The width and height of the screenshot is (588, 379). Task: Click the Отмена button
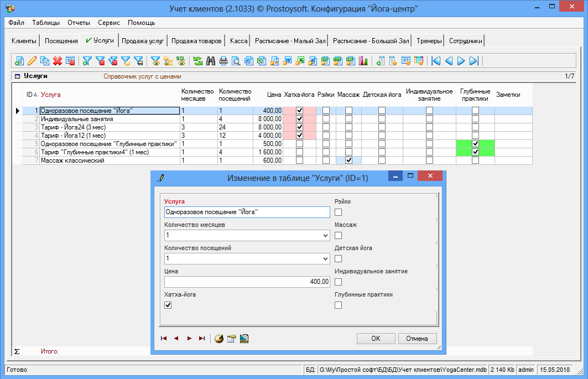click(x=417, y=339)
